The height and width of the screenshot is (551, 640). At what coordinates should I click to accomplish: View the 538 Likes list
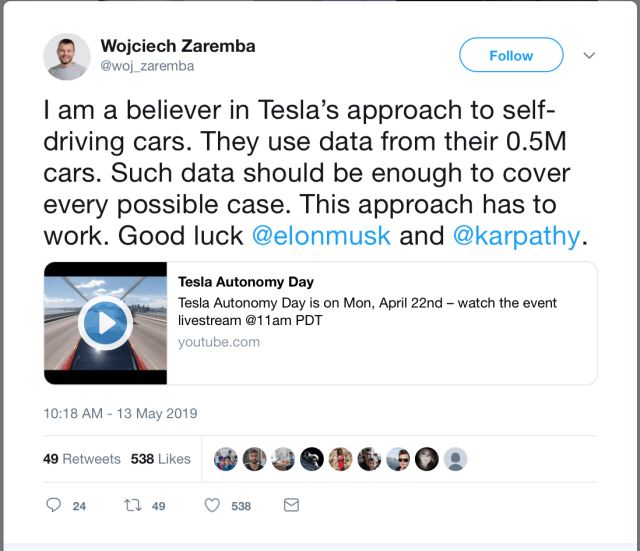[160, 459]
